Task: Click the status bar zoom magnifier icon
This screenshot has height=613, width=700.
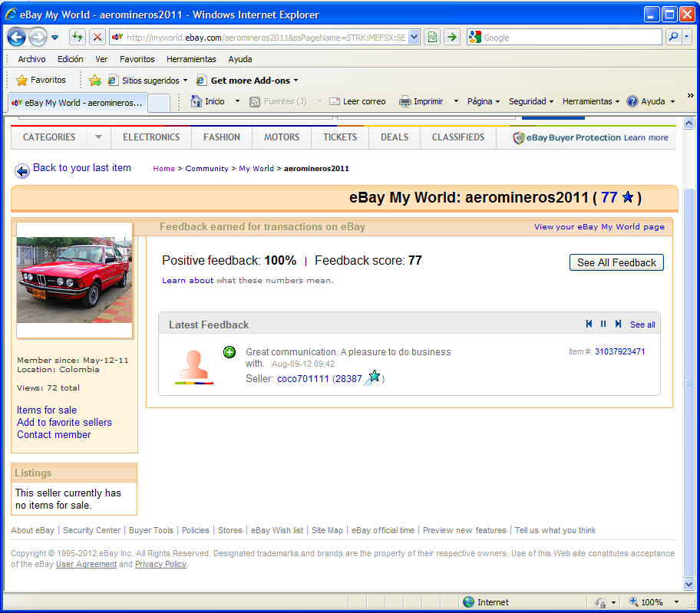Action: (x=633, y=601)
